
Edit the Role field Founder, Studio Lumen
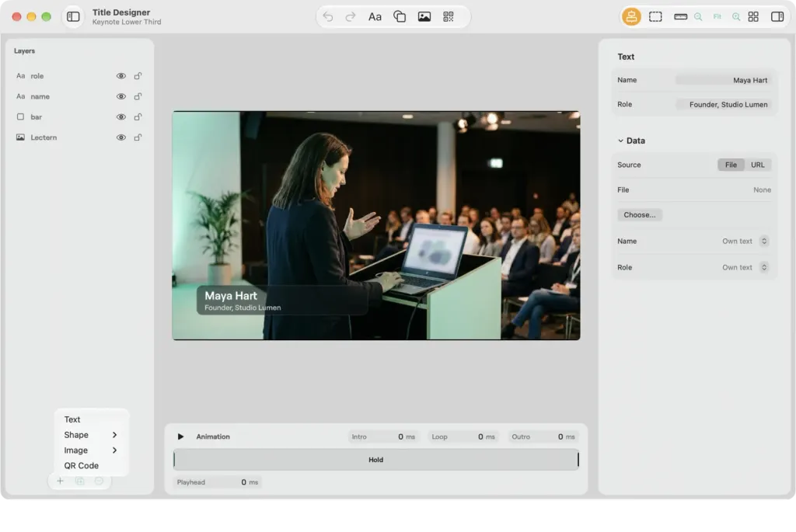pos(724,105)
